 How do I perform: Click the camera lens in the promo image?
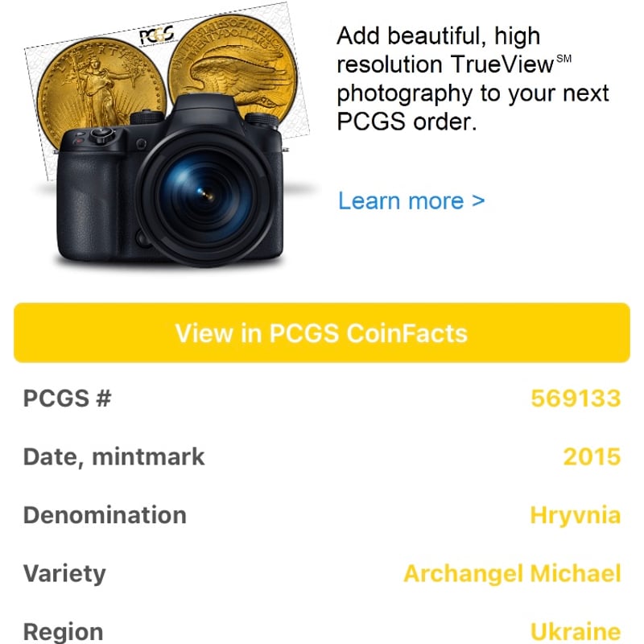205,193
